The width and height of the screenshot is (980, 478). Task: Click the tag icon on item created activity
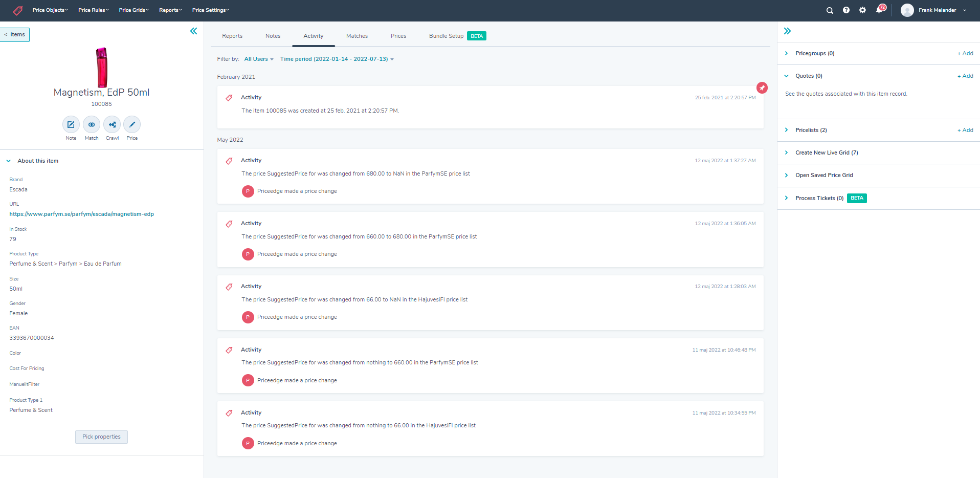229,98
